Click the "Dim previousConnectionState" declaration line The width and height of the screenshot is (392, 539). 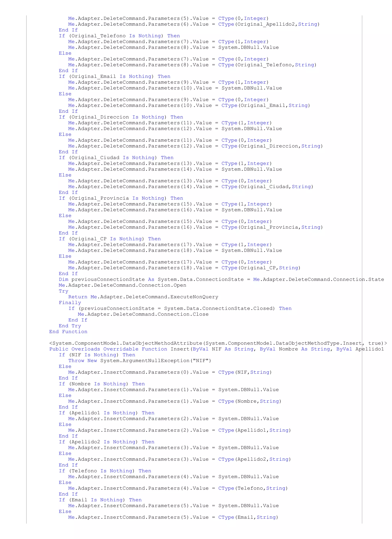tap(221, 280)
